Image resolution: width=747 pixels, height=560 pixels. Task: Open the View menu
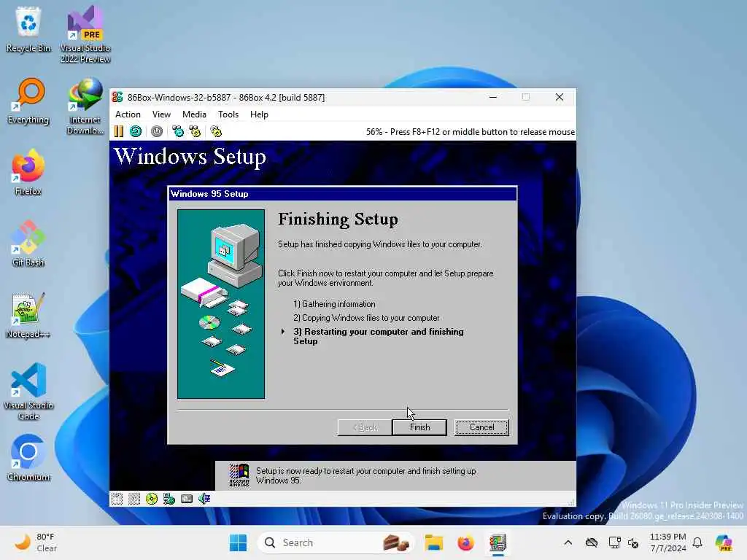(x=161, y=114)
